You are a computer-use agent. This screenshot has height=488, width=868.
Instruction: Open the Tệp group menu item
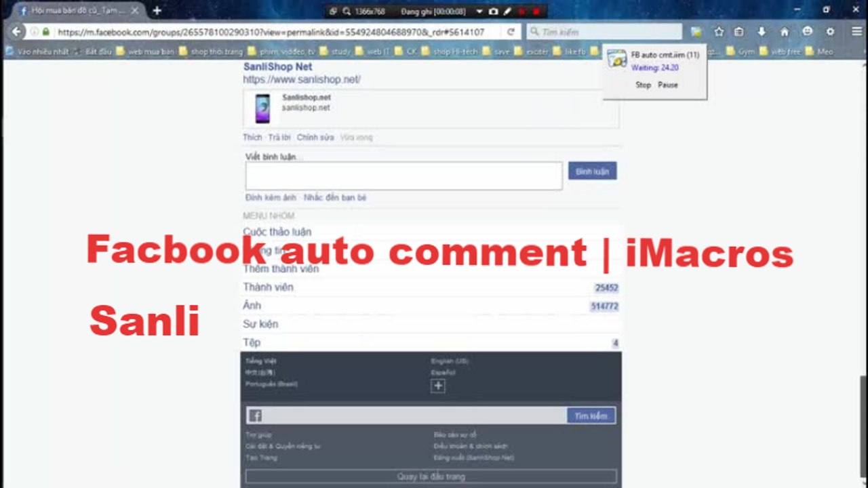coord(431,342)
